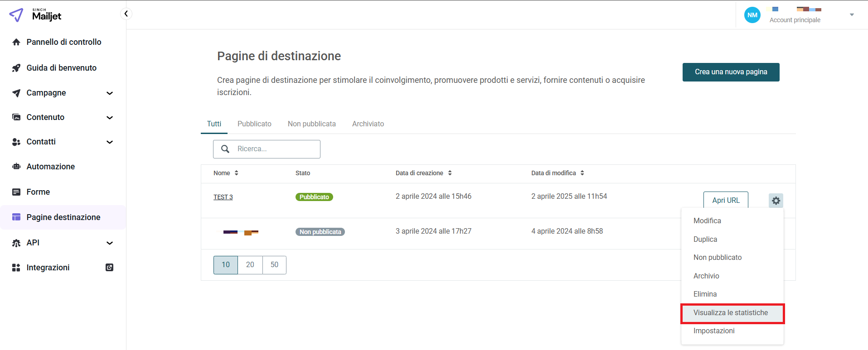Click the NM account avatar

752,15
